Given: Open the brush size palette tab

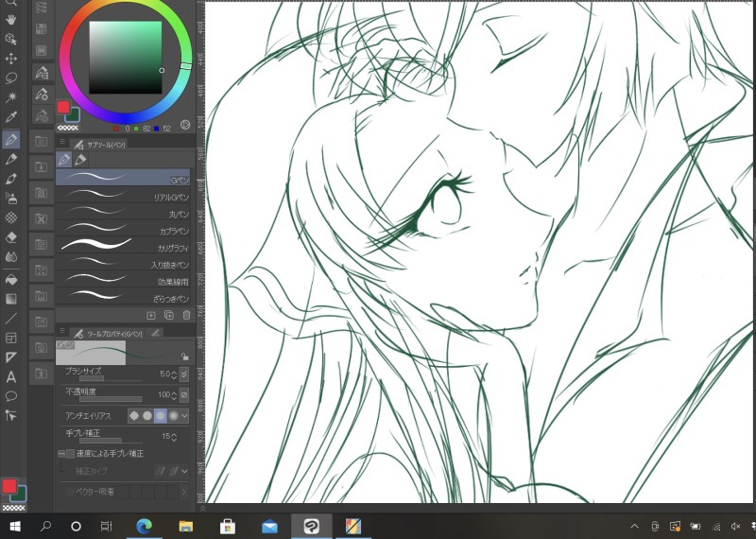Looking at the screenshot, I should 155,333.
